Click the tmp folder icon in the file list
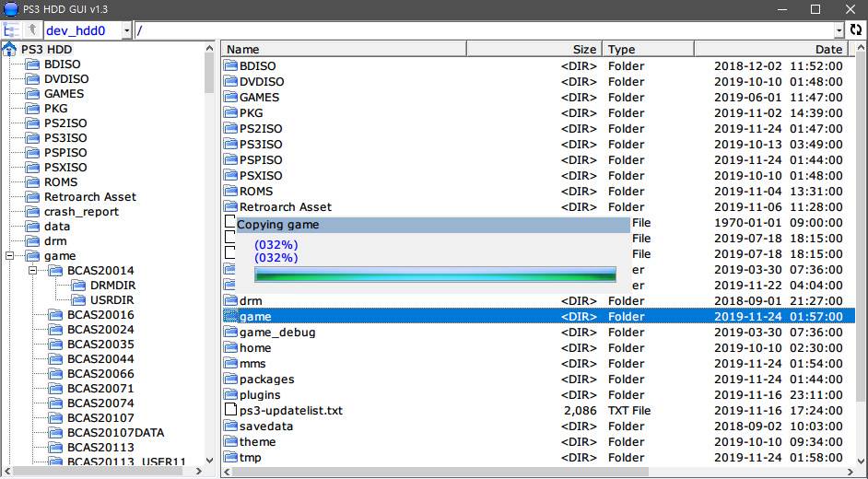 click(x=230, y=458)
